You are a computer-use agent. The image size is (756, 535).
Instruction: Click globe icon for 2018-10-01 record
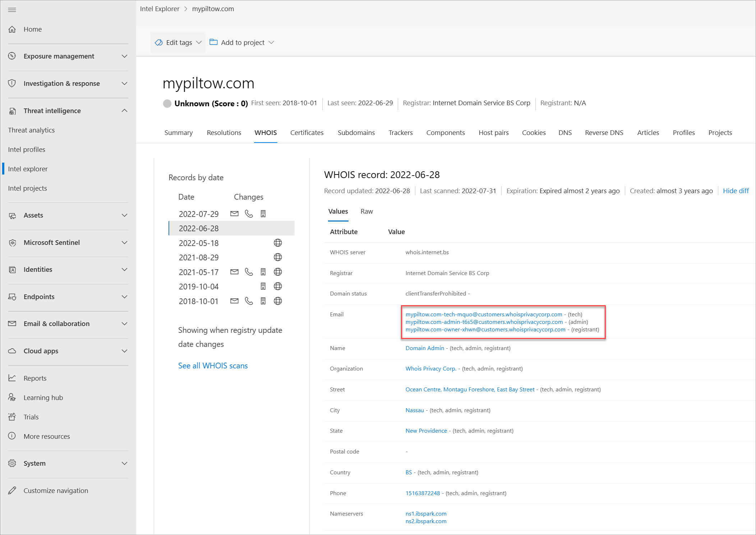(278, 301)
